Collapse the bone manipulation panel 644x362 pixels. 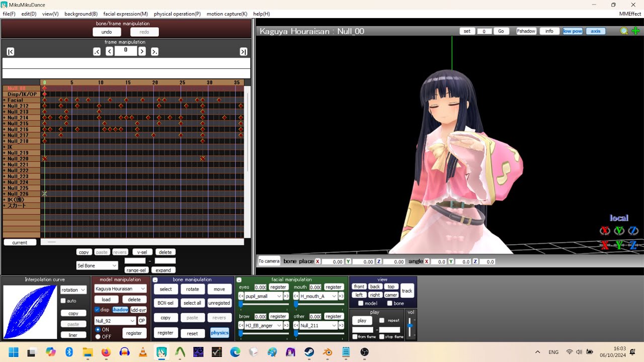tap(155, 280)
